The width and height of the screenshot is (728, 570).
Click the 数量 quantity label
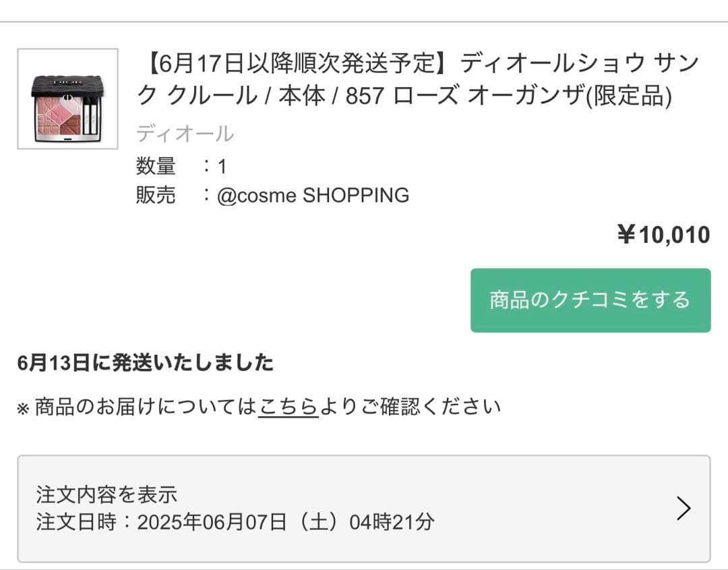pos(156,166)
